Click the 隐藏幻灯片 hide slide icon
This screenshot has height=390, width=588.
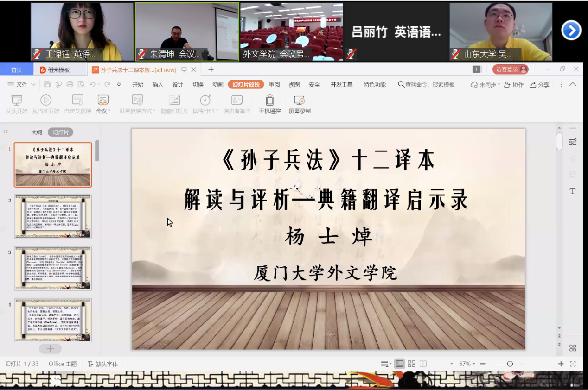[174, 101]
